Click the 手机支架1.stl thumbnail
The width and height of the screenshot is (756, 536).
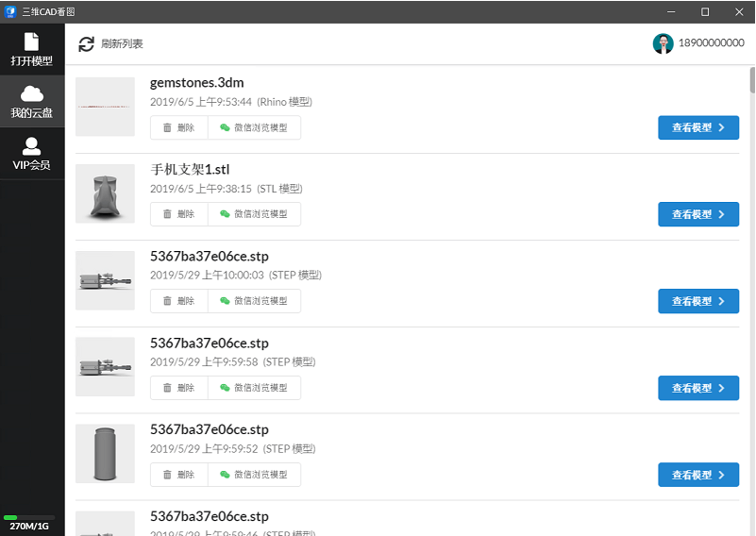pyautogui.click(x=105, y=193)
